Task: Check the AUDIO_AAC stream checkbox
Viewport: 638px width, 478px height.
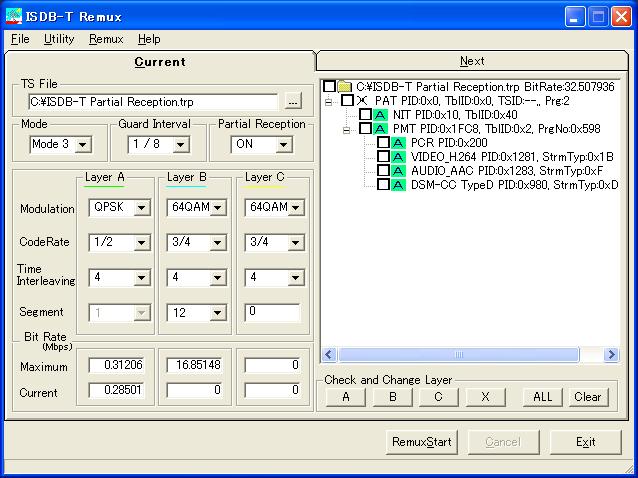Action: click(383, 171)
